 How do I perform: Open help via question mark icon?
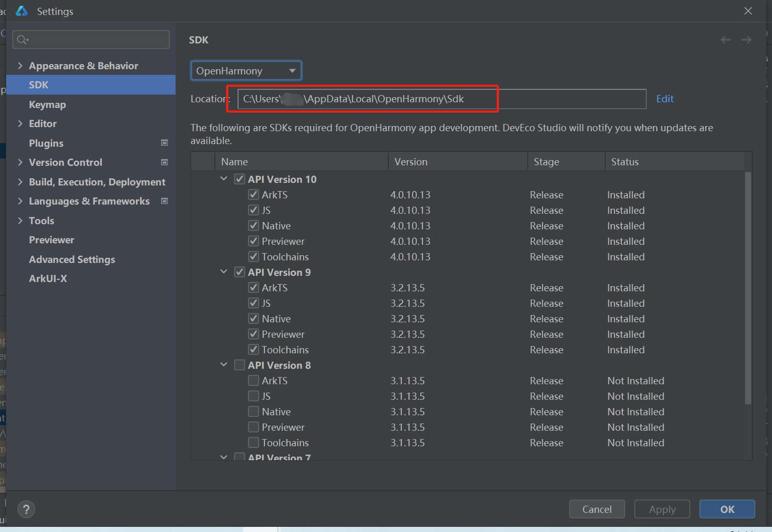click(x=26, y=509)
